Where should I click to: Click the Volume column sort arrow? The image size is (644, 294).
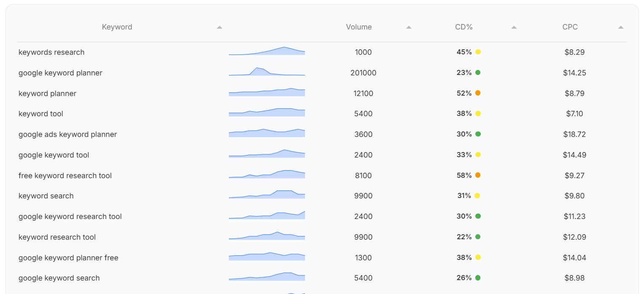(x=408, y=27)
